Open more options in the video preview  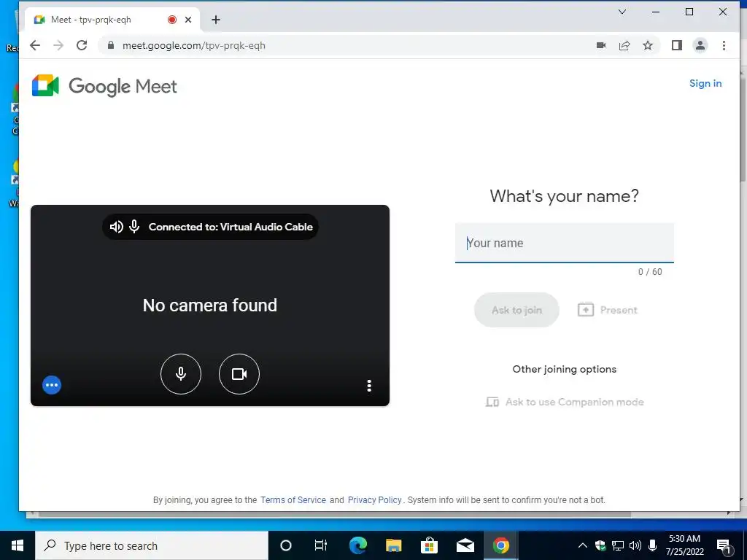point(368,385)
